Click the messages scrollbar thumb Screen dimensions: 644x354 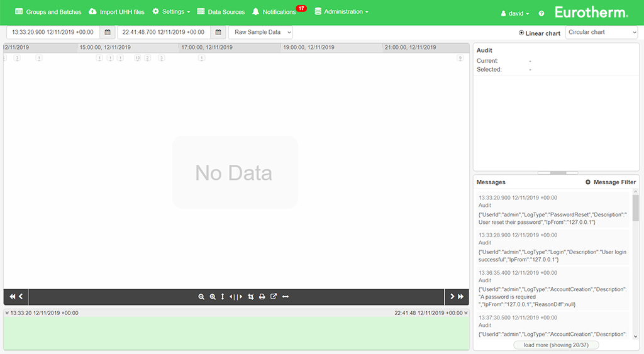pos(635,207)
